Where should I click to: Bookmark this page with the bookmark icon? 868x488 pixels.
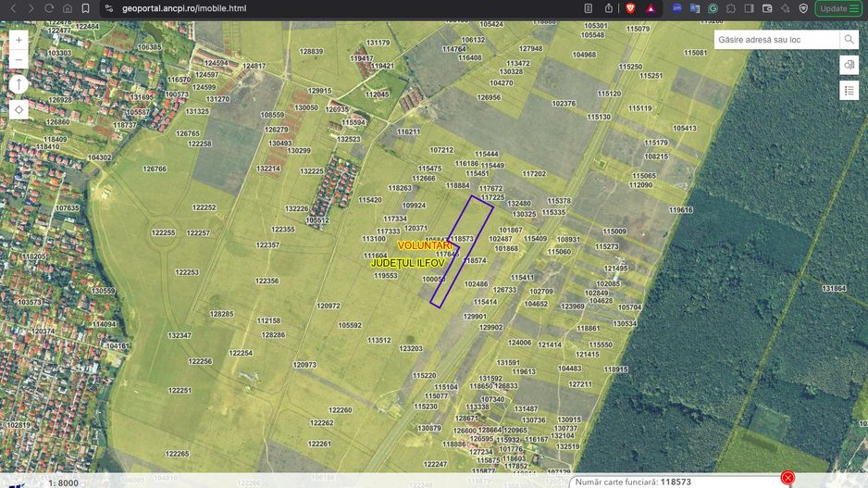[85, 8]
